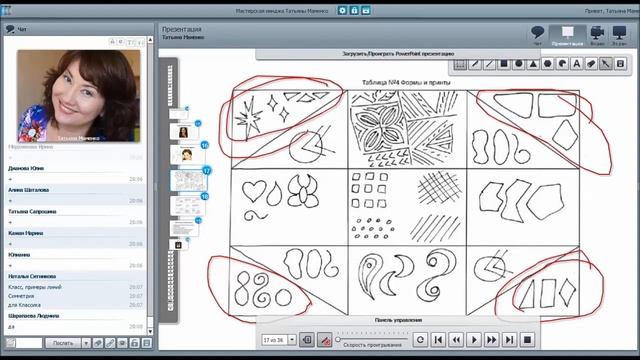
Task: Click third icon in top title bar center
Action: coord(366,11)
